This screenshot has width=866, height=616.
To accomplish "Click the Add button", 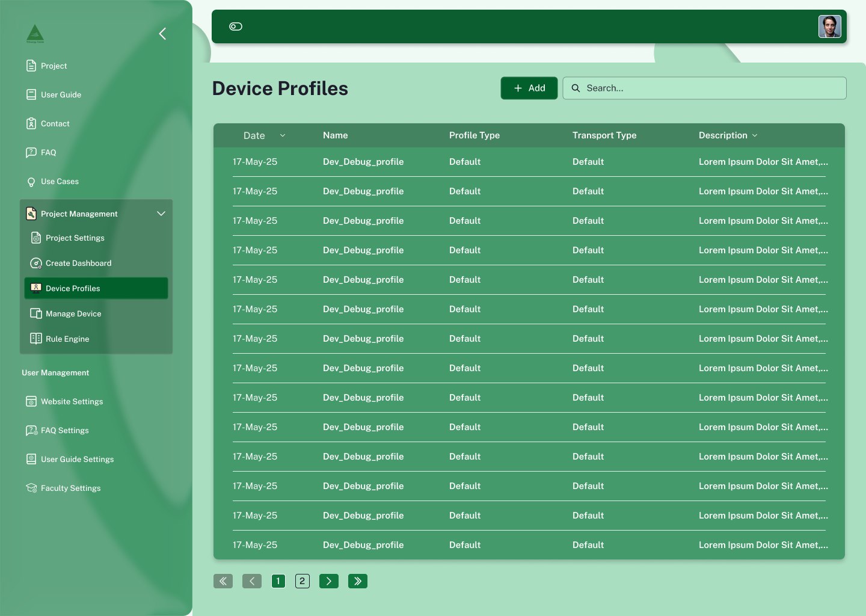I will tap(529, 88).
